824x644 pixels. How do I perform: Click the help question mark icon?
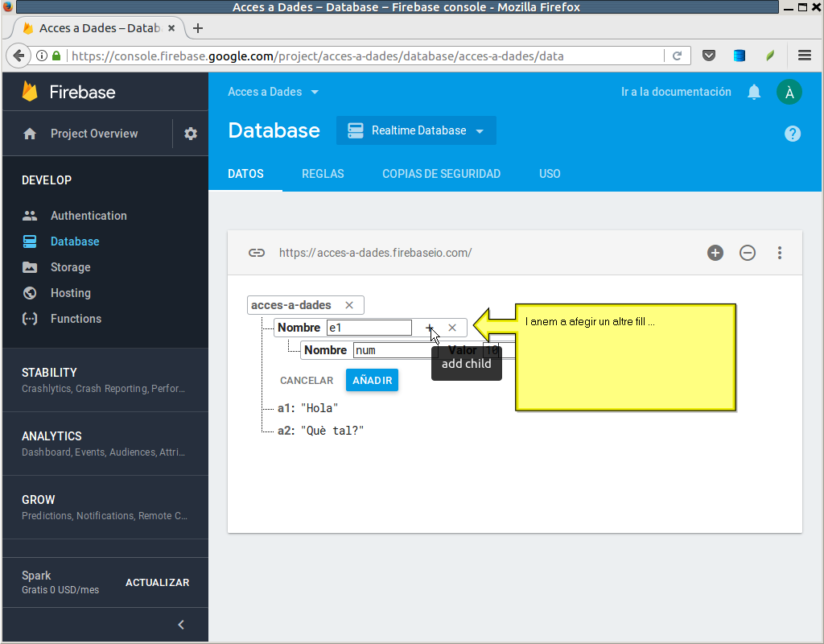coord(793,134)
